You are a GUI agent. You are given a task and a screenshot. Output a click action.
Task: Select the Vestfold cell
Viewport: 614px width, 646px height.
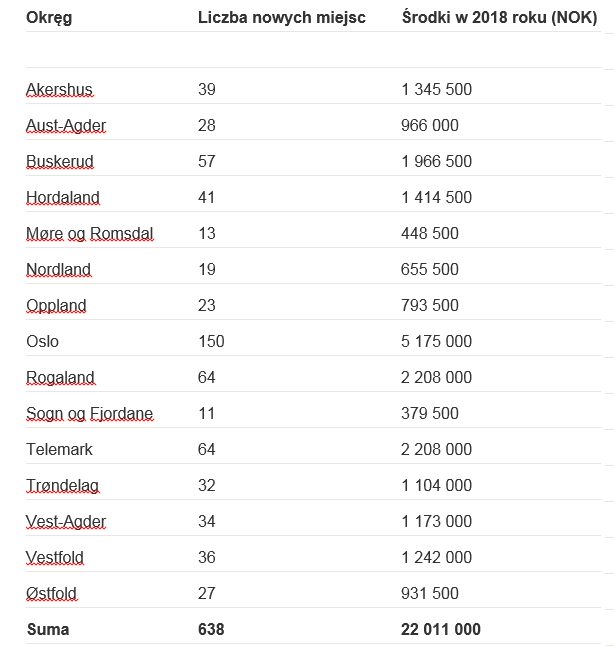[55, 557]
